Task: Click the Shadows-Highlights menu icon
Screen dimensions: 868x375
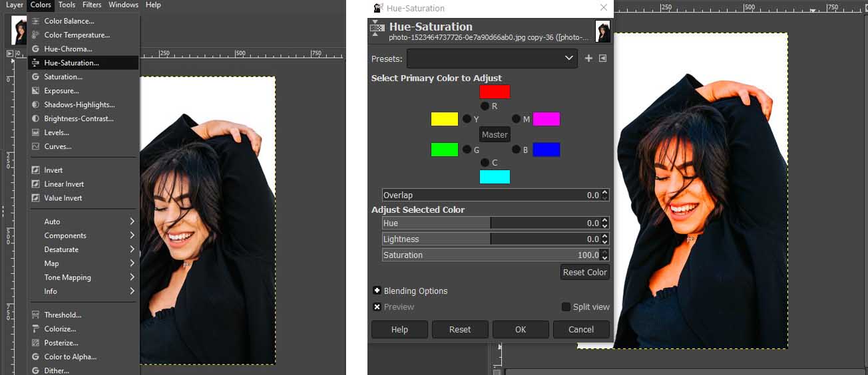Action: [x=36, y=105]
